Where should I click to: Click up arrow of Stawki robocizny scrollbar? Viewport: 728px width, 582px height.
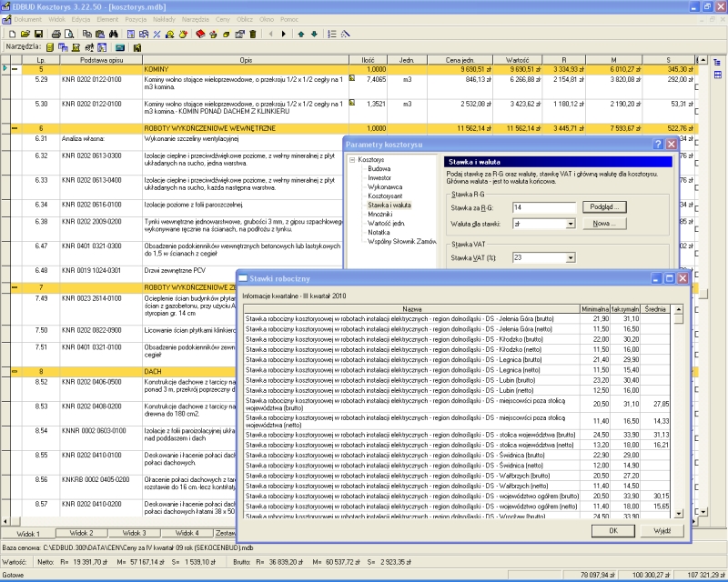(x=679, y=309)
